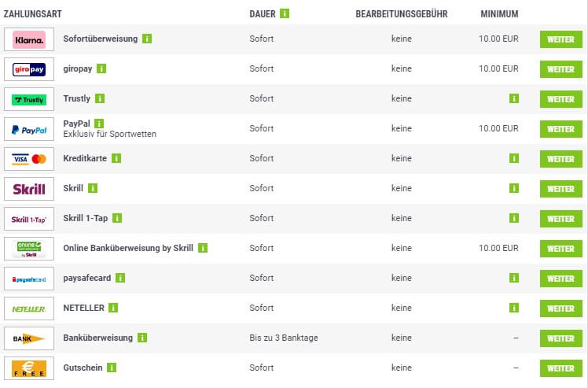The height and width of the screenshot is (388, 588).
Task: Click info icon next to NETELLER
Action: coord(113,308)
